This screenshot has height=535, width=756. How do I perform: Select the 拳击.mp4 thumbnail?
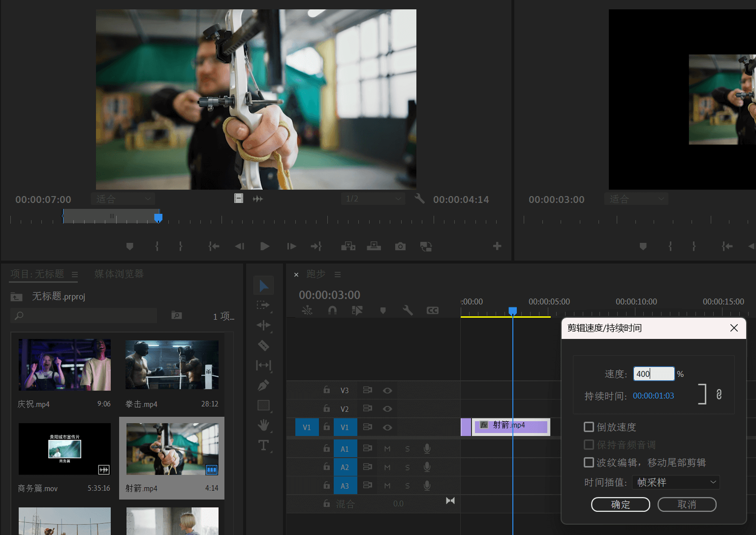[172, 365]
